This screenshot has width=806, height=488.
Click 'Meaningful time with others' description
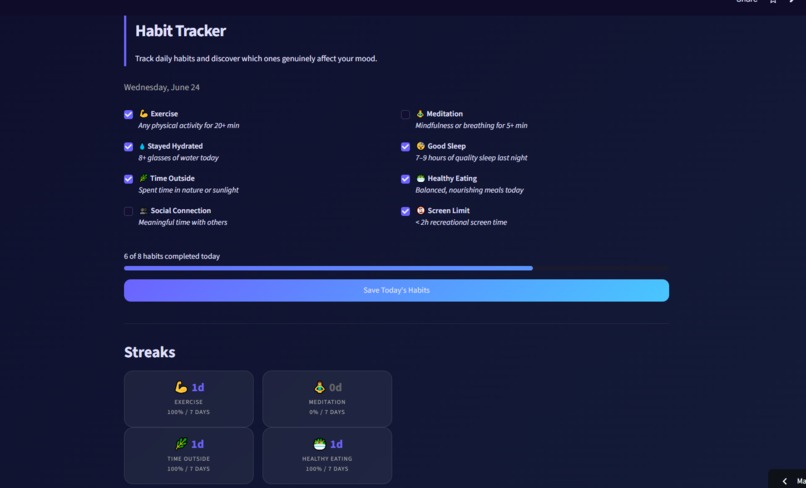click(x=183, y=222)
